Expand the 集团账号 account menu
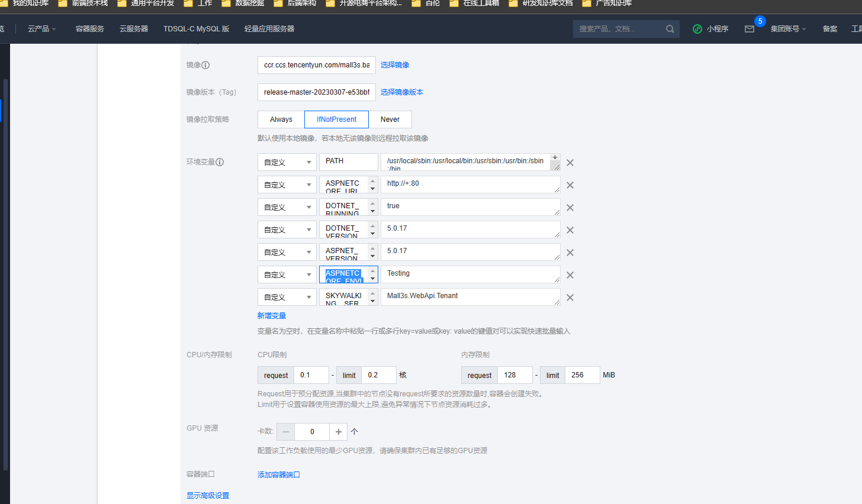Viewport: 862px width, 504px height. [x=789, y=29]
